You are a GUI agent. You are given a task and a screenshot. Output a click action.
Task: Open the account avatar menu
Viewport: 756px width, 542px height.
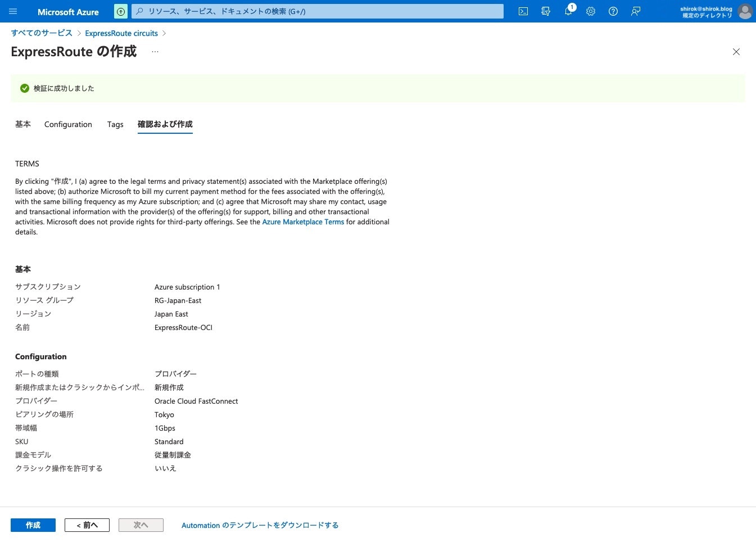pyautogui.click(x=745, y=11)
